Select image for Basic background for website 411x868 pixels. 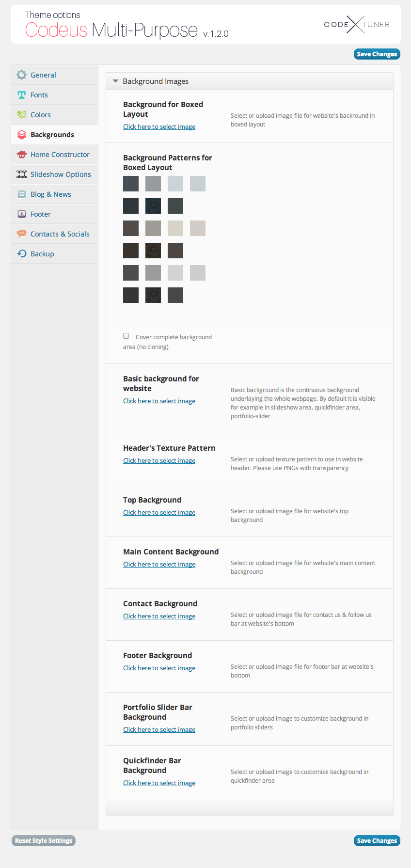(159, 401)
